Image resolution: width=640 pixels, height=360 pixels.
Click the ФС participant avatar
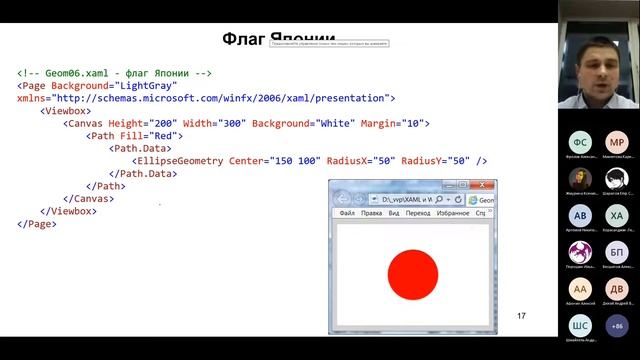click(x=580, y=142)
